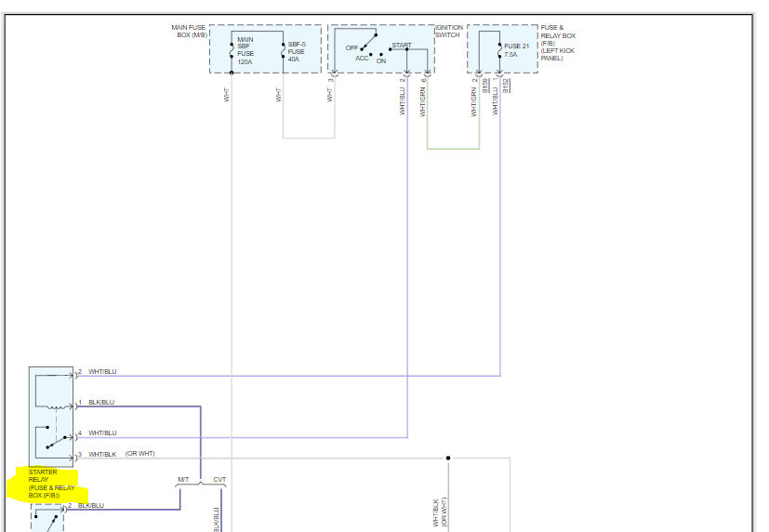Click the ignition switch contact arm symbol

click(369, 42)
